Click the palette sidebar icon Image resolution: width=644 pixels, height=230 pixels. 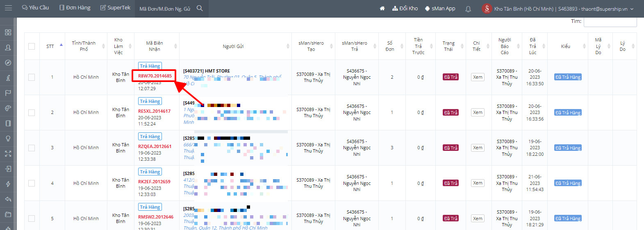[x=8, y=108]
